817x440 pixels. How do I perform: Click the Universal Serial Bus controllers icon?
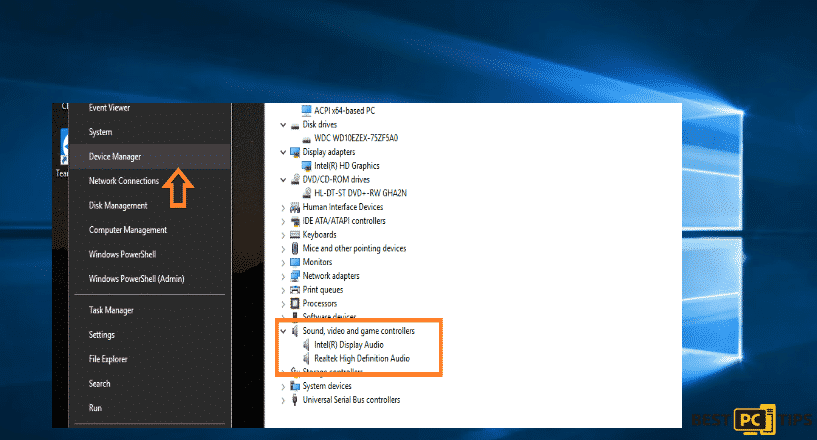295,400
